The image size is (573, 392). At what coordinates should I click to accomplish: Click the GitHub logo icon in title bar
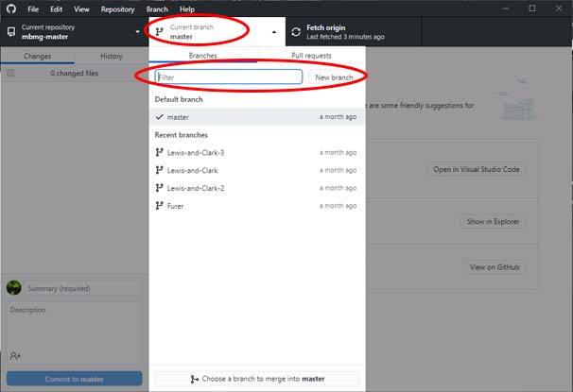click(x=11, y=9)
